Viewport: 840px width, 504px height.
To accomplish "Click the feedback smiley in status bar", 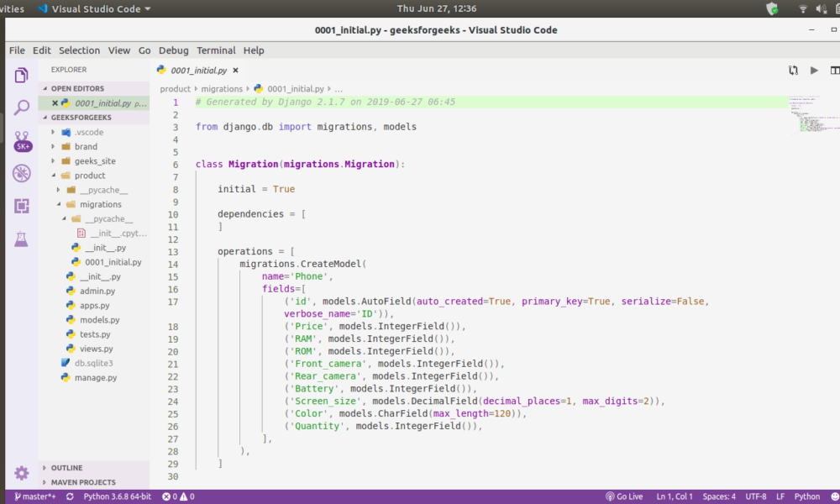I will 835,496.
